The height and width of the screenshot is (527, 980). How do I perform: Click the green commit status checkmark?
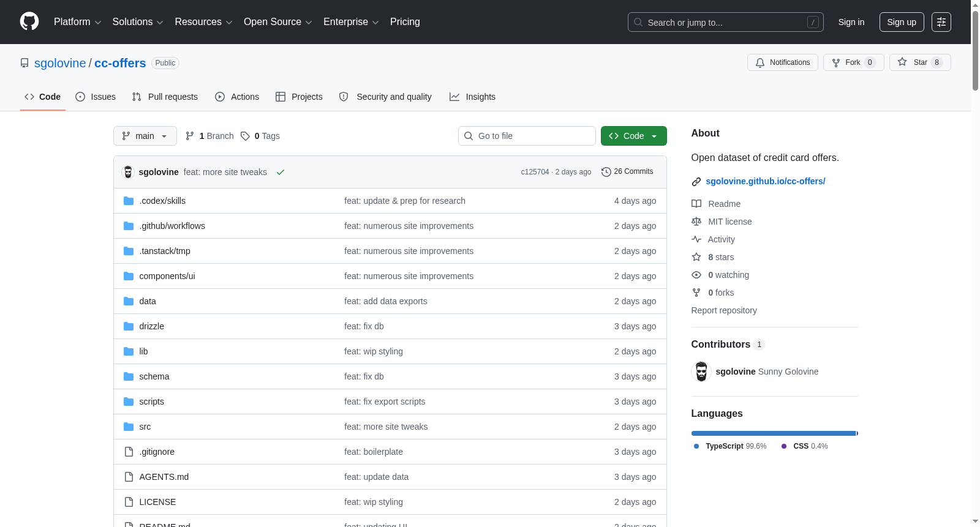(x=281, y=172)
